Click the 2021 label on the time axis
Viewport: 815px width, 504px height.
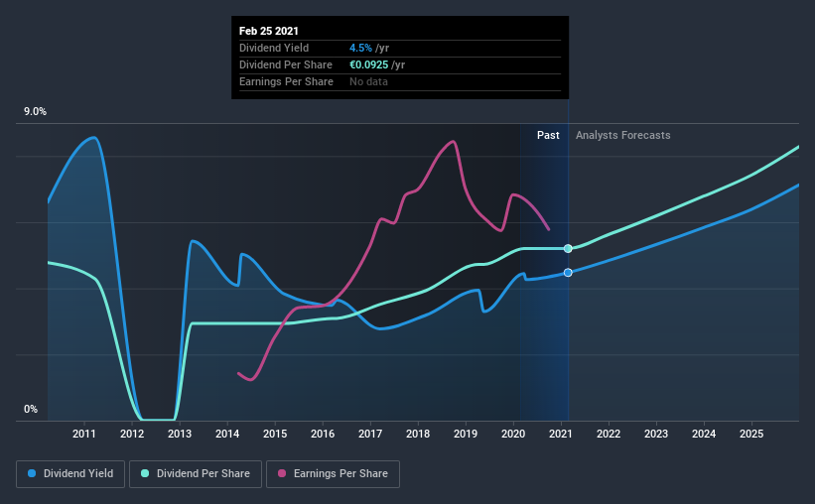(561, 434)
